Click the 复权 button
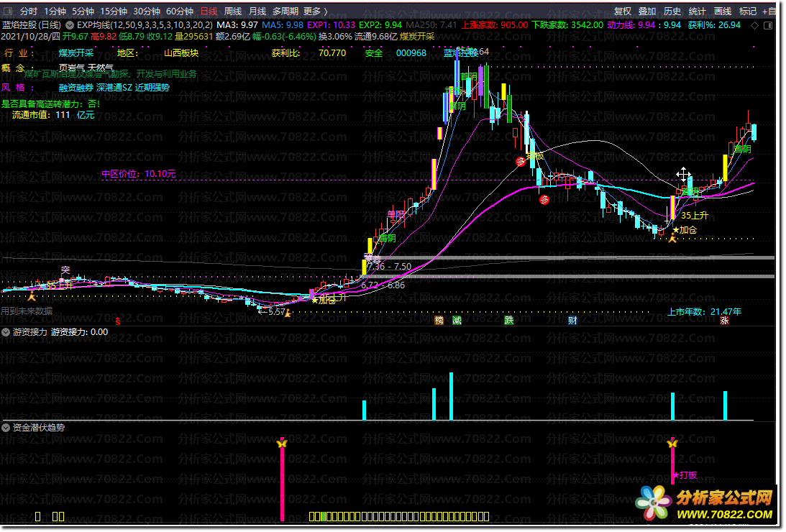Viewport: 786px width, 532px height. tap(623, 11)
